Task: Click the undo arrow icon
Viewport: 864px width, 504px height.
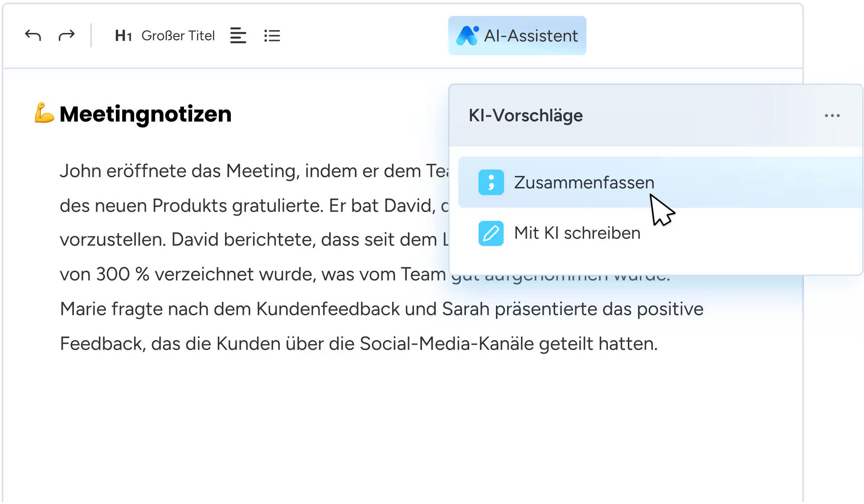Action: 33,35
